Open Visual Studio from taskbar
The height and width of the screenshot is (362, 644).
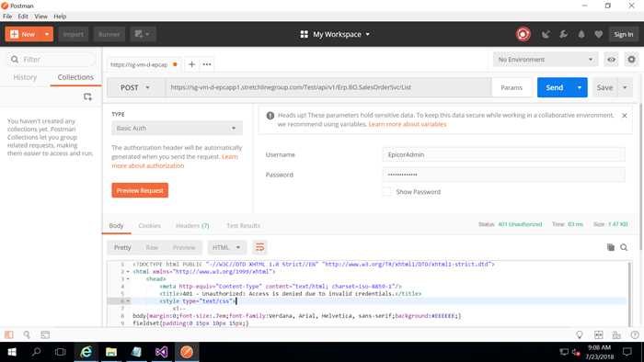point(161,352)
